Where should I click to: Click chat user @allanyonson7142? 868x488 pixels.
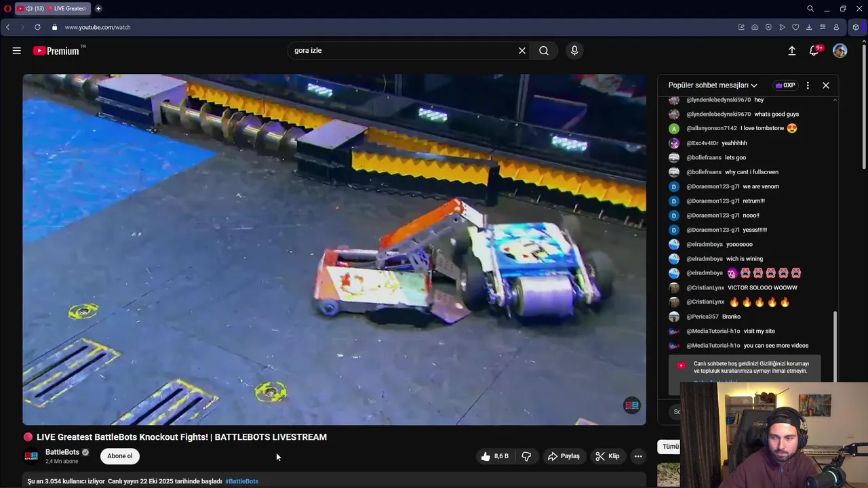tap(711, 128)
